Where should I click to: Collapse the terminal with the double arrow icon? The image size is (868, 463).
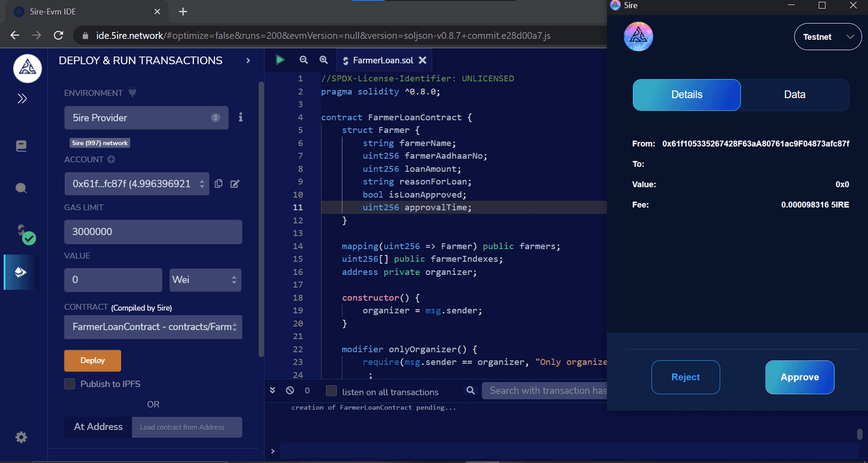tap(272, 390)
